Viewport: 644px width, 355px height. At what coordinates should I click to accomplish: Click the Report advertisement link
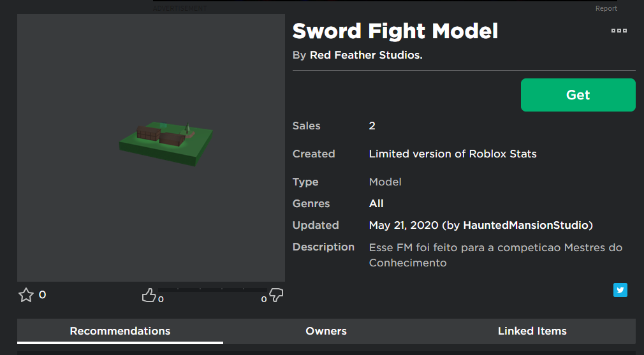(x=606, y=8)
